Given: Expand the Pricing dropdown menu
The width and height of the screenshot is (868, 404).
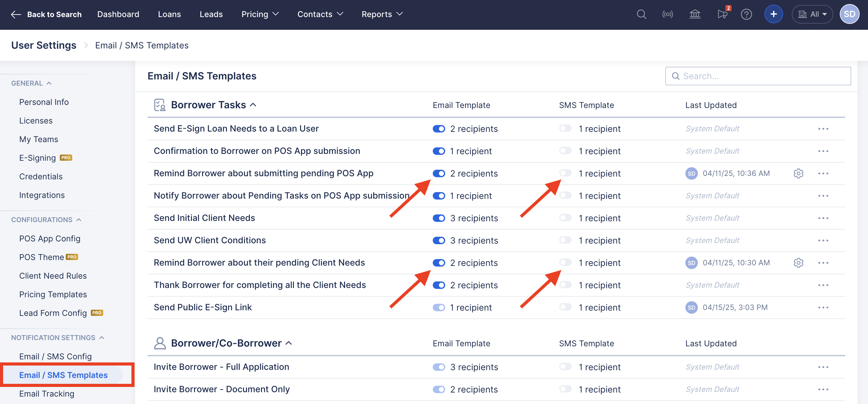Looking at the screenshot, I should coord(260,14).
